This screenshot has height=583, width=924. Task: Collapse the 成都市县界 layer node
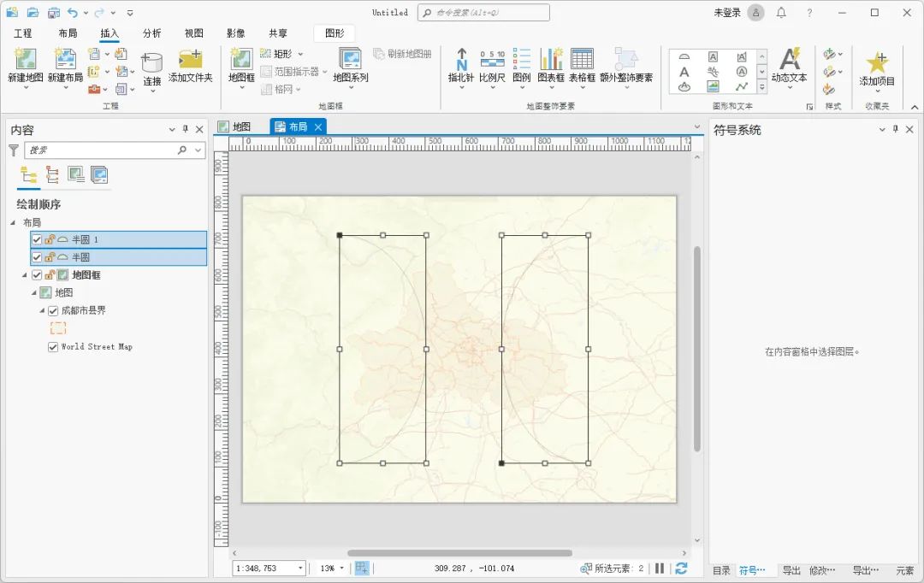42,311
